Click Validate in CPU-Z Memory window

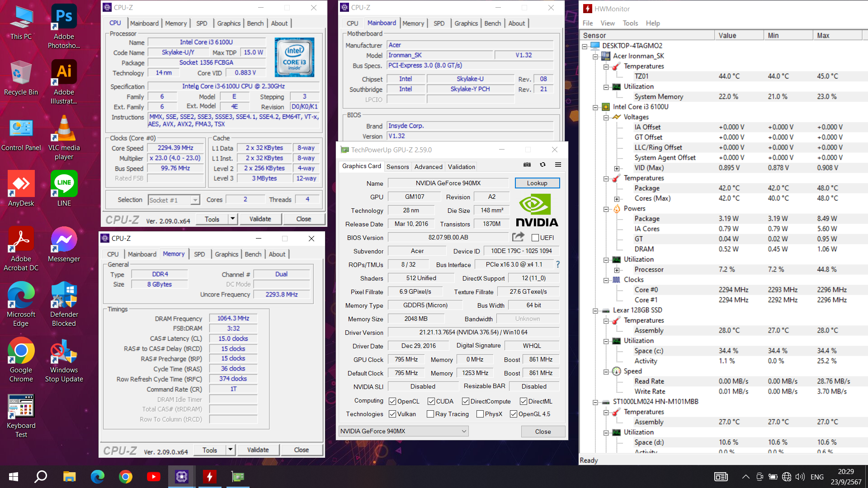pyautogui.click(x=258, y=450)
